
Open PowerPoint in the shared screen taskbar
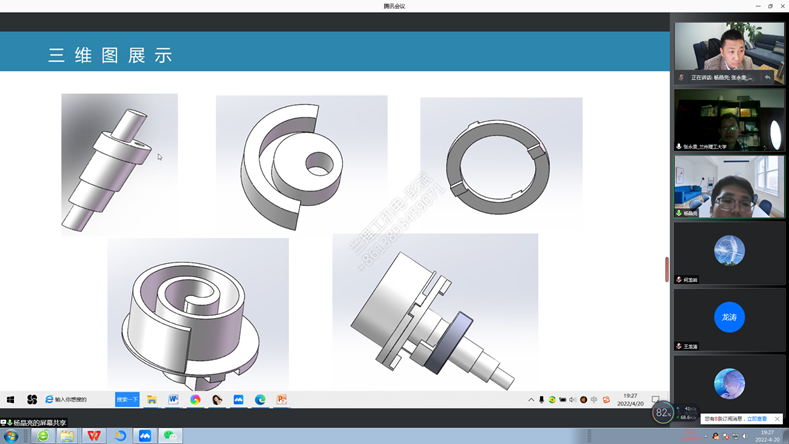pos(282,399)
